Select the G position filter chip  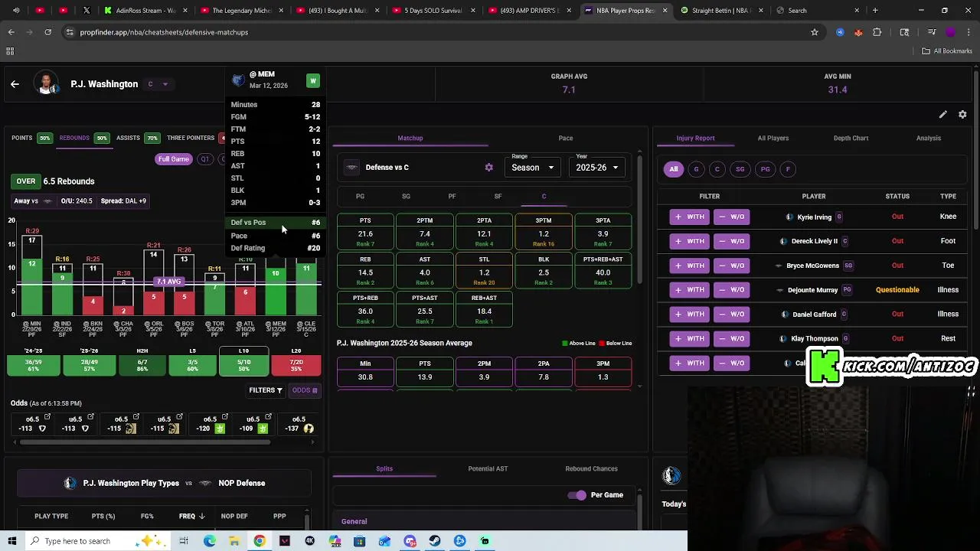(696, 169)
